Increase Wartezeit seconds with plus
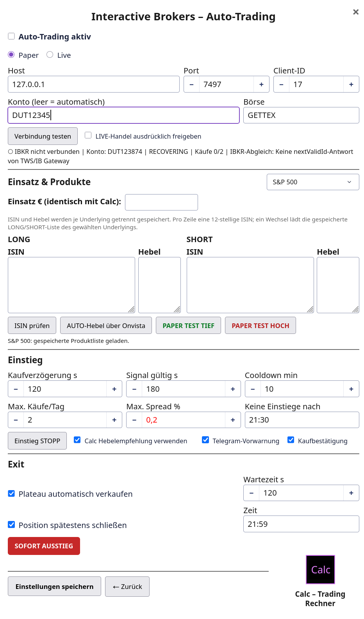 [351, 493]
